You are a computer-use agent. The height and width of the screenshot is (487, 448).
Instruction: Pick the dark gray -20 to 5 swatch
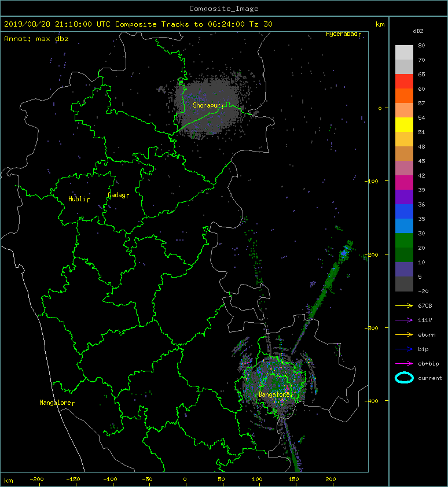pyautogui.click(x=404, y=283)
